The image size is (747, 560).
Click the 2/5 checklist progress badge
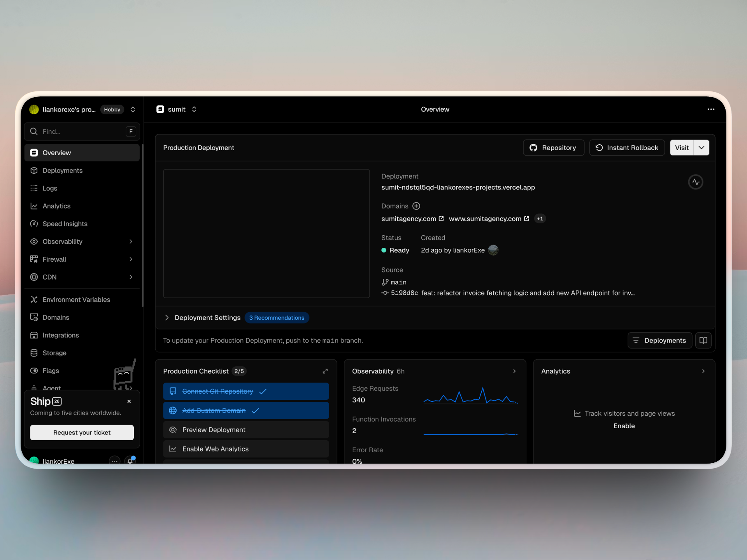239,371
